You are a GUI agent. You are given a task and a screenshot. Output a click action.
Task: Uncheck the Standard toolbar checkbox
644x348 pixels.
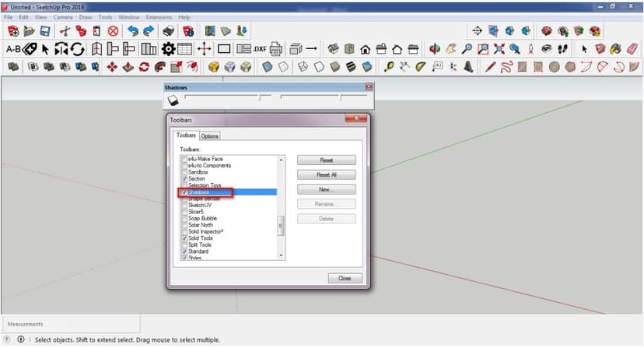[184, 251]
